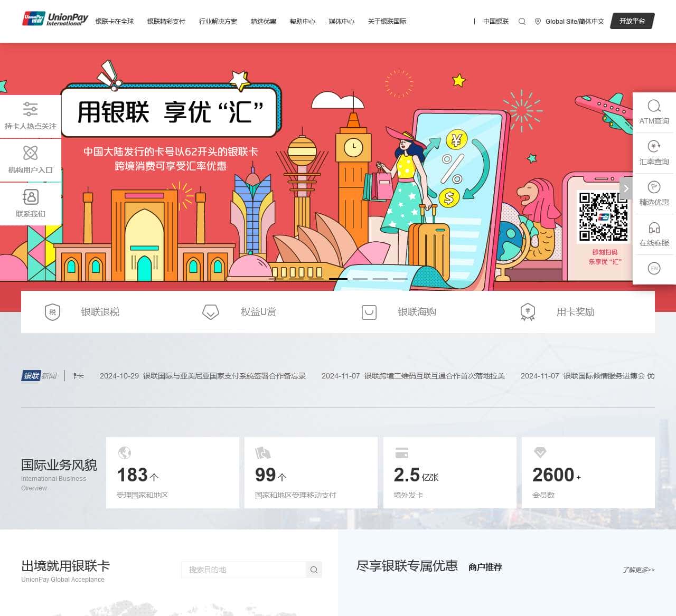Open the search magnifier in header
The image size is (676, 616).
pos(522,22)
